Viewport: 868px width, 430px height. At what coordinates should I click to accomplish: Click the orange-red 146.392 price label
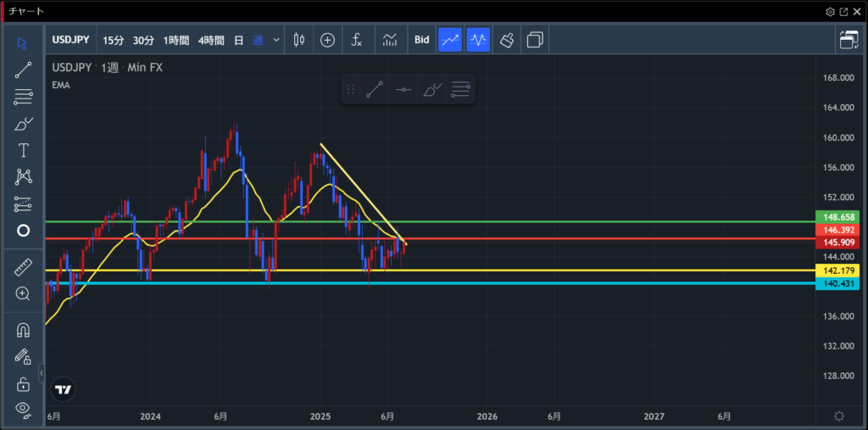coord(838,229)
